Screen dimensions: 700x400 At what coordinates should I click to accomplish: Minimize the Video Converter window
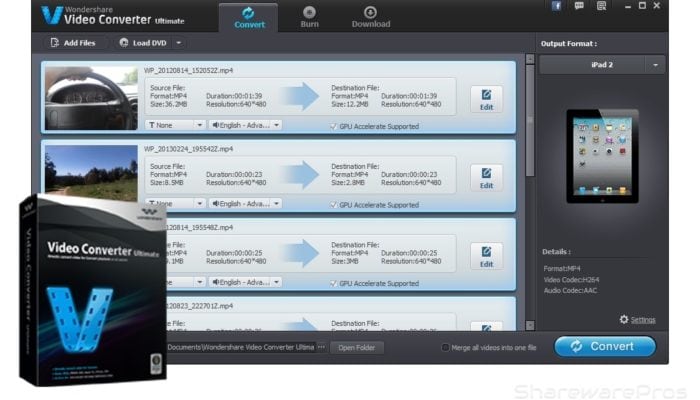pyautogui.click(x=628, y=6)
